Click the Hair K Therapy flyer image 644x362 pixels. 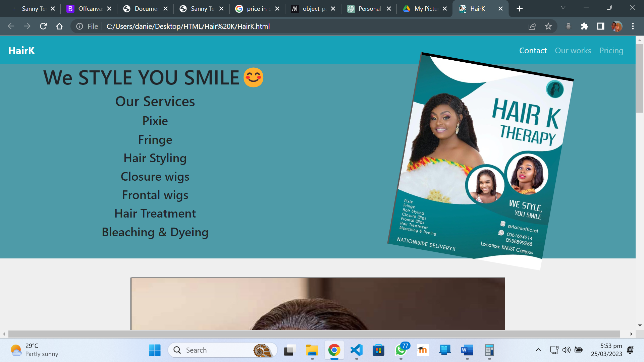(480, 161)
